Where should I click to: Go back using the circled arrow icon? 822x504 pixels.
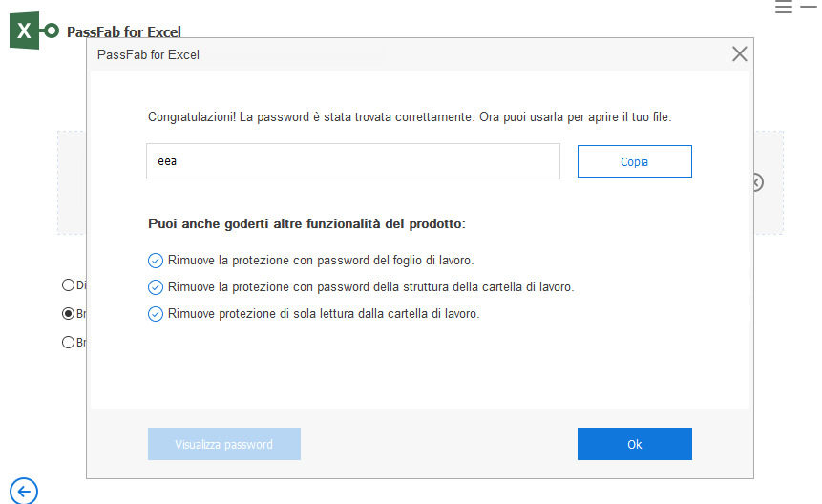point(23,491)
